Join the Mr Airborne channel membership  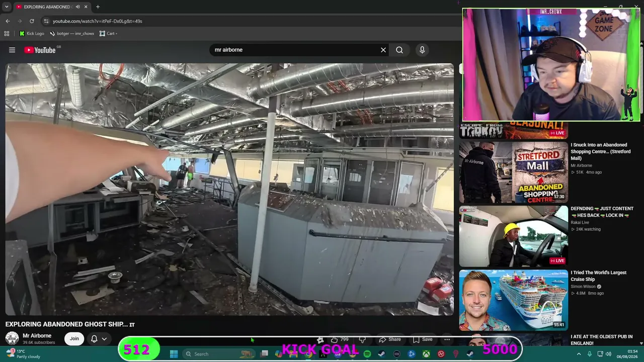pos(74,338)
